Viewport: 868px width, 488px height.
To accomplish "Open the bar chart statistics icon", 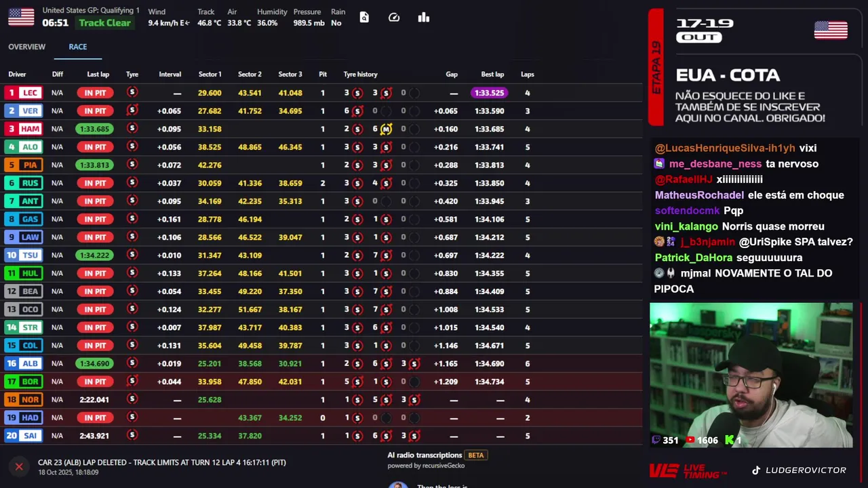I will pyautogui.click(x=424, y=18).
